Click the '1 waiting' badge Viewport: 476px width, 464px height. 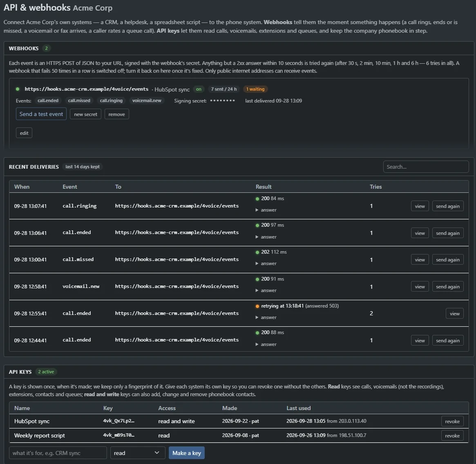click(255, 89)
